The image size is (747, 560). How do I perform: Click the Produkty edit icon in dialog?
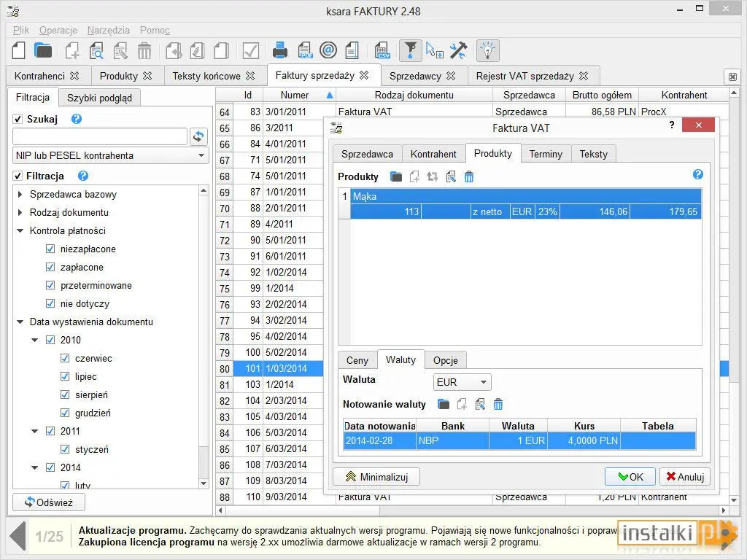click(x=451, y=176)
